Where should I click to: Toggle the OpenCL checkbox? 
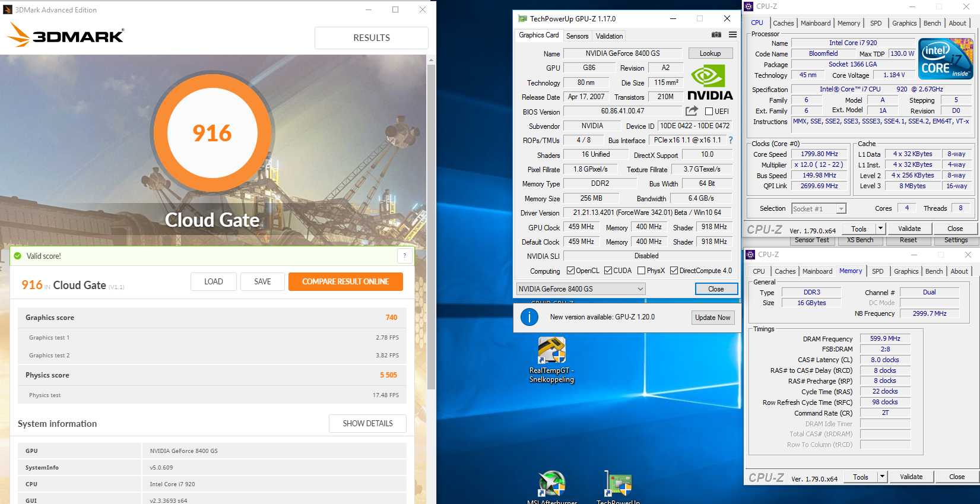click(570, 271)
